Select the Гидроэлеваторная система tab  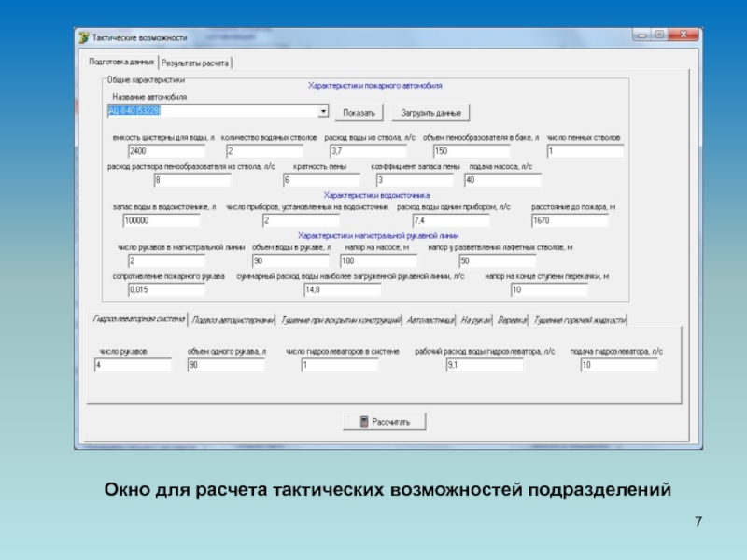(138, 318)
